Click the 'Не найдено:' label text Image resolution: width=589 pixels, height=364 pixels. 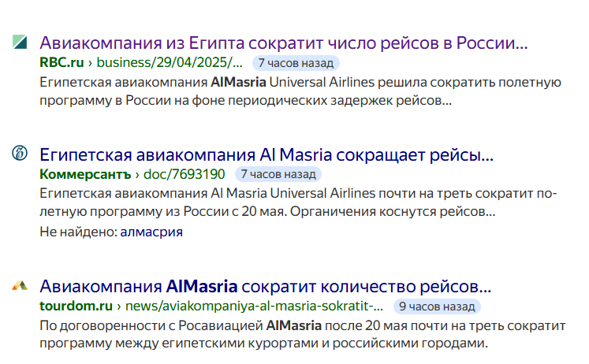[x=79, y=232]
